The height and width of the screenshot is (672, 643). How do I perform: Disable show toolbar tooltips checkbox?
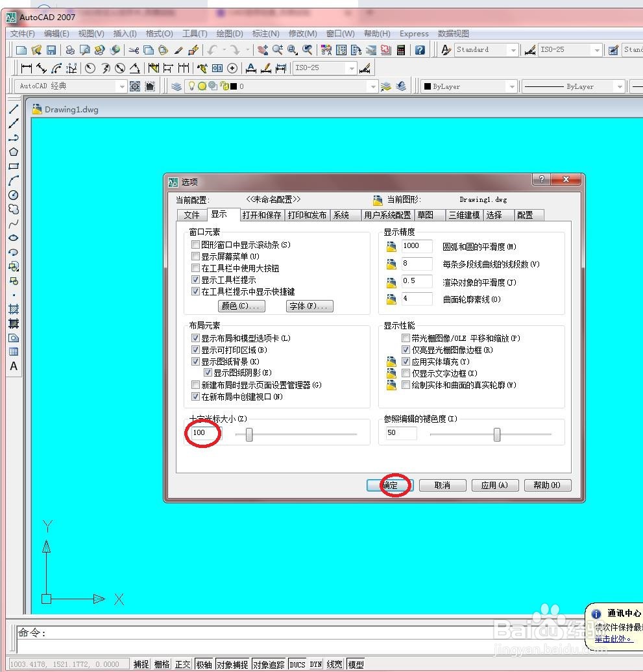click(x=195, y=280)
